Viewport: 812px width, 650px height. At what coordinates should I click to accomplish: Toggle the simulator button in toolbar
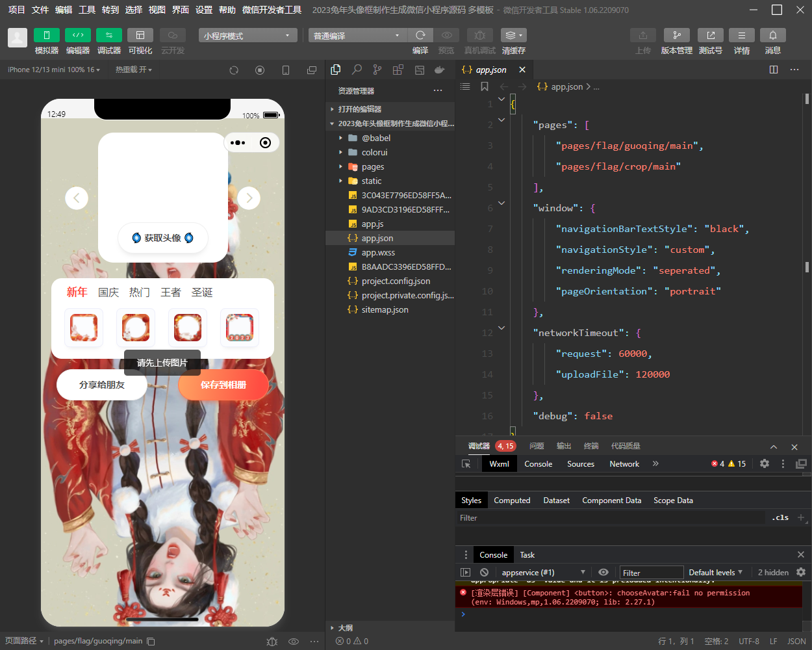click(x=47, y=35)
